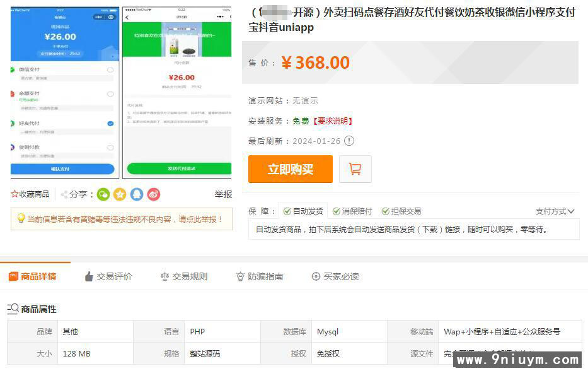Click the 商品属性 section heading
The image size is (588, 371).
[x=38, y=309]
